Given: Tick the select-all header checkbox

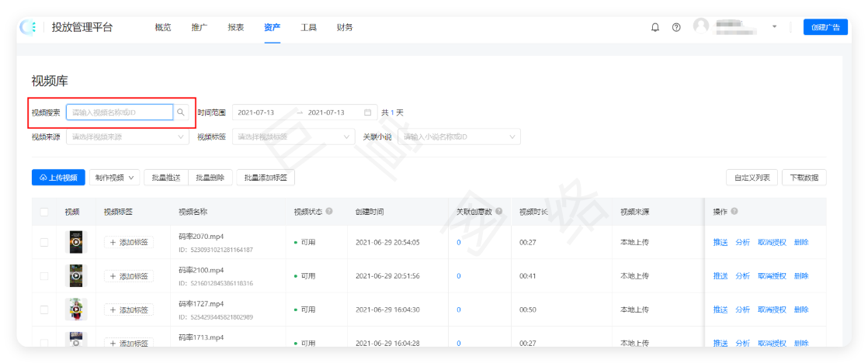Looking at the screenshot, I should click(x=44, y=212).
